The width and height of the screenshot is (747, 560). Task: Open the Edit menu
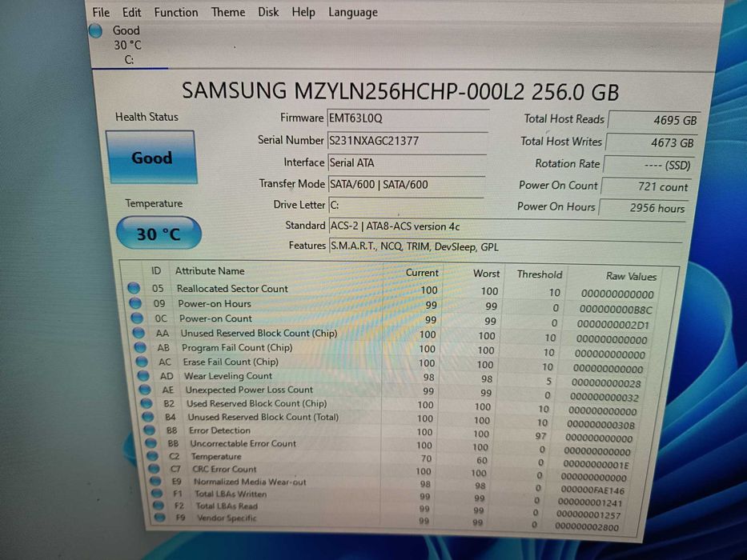131,12
